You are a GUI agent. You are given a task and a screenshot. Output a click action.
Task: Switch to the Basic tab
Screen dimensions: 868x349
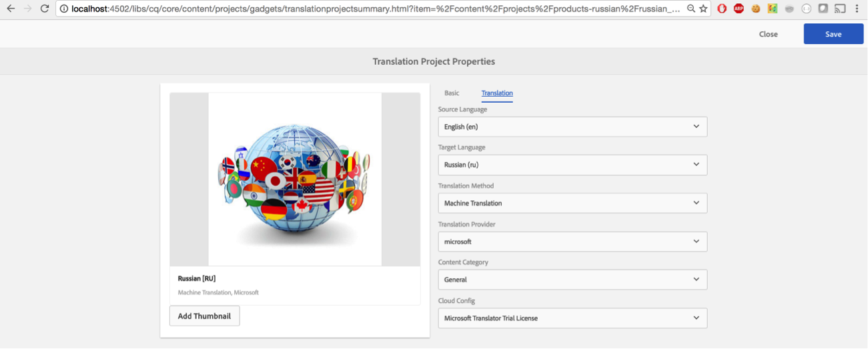[452, 93]
